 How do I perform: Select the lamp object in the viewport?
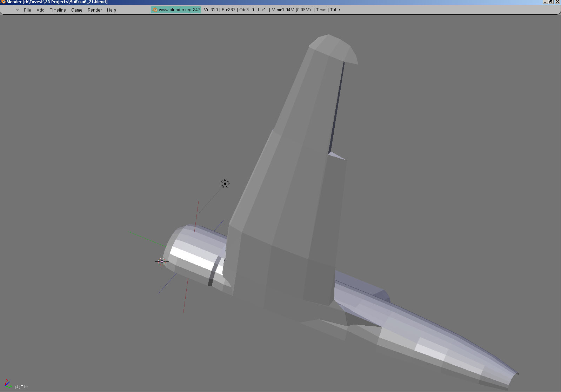pyautogui.click(x=225, y=184)
